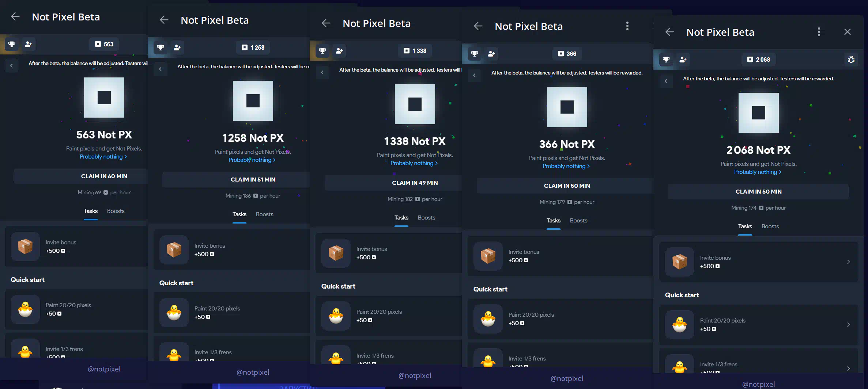Click the 563 balance badge in the top bar
This screenshot has width=868, height=389.
point(104,44)
